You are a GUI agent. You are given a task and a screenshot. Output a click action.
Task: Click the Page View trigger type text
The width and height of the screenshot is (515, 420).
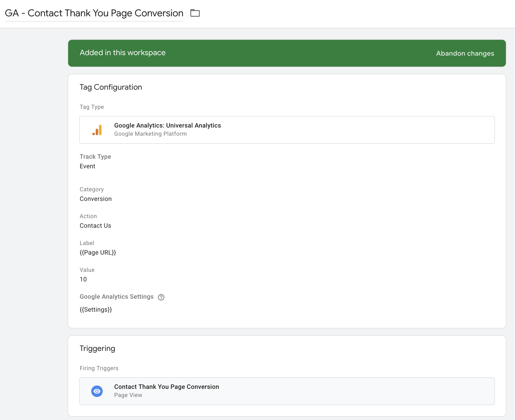(128, 395)
